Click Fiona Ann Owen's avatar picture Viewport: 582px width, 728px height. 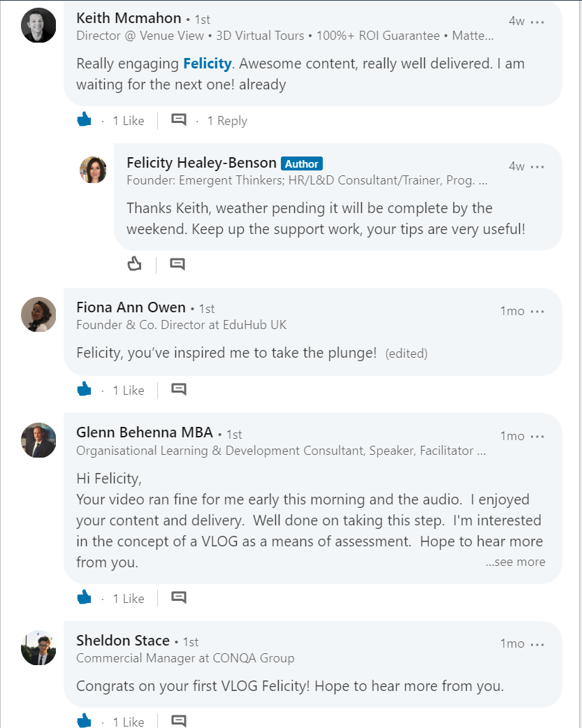pos(38,314)
